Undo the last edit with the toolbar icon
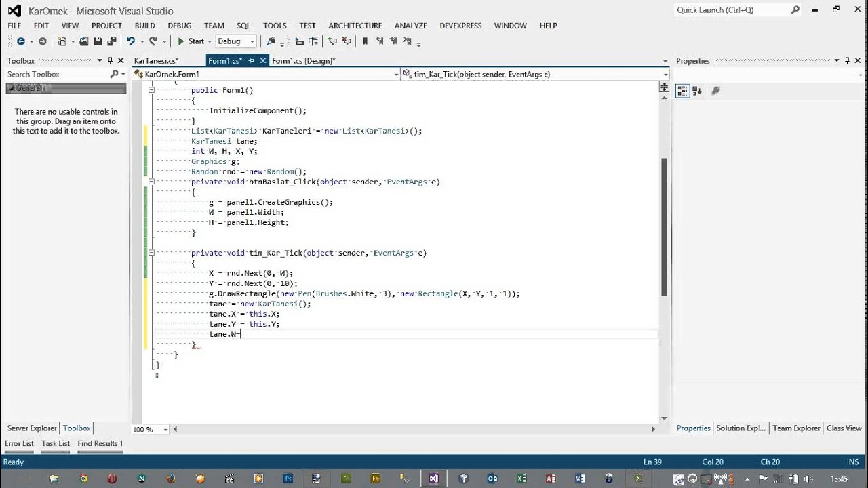Viewport: 868px width, 488px height. (130, 41)
